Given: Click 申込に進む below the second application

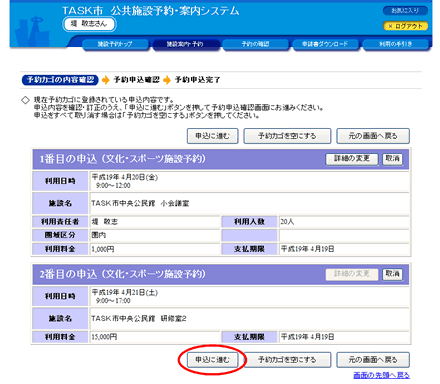Looking at the screenshot, I should tap(213, 360).
